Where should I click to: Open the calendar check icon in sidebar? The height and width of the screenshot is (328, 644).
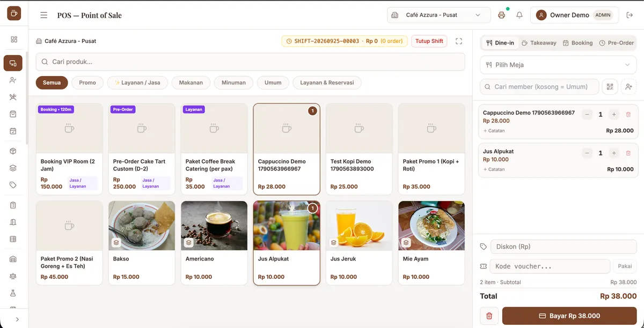coord(13,131)
